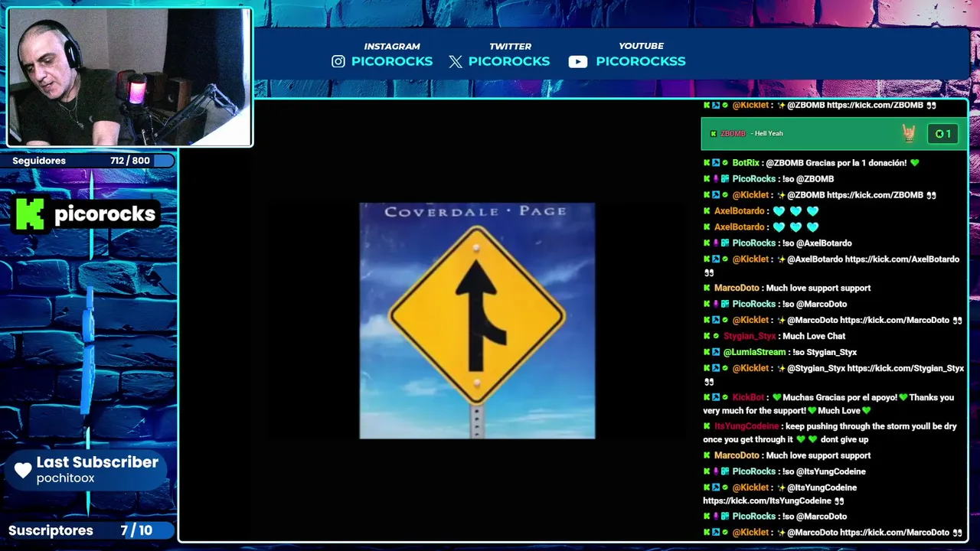The image size is (980, 551).
Task: Click the 'Last Subscriber' label
Action: coord(97,462)
